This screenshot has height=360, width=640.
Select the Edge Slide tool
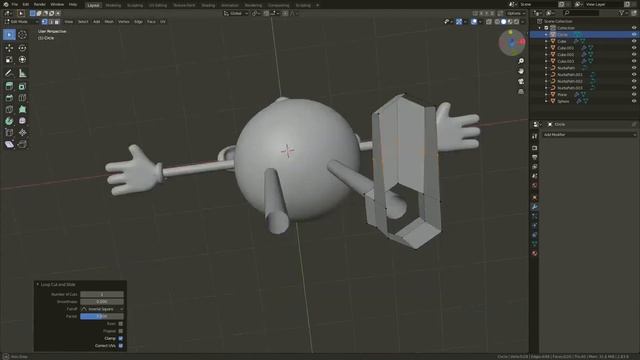[9, 133]
